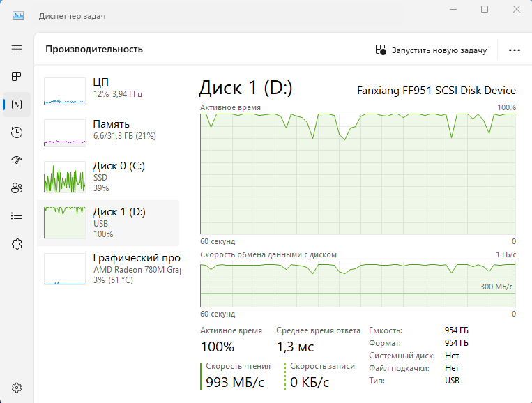Open the three-dot more options menu
The width and height of the screenshot is (532, 403).
[515, 50]
